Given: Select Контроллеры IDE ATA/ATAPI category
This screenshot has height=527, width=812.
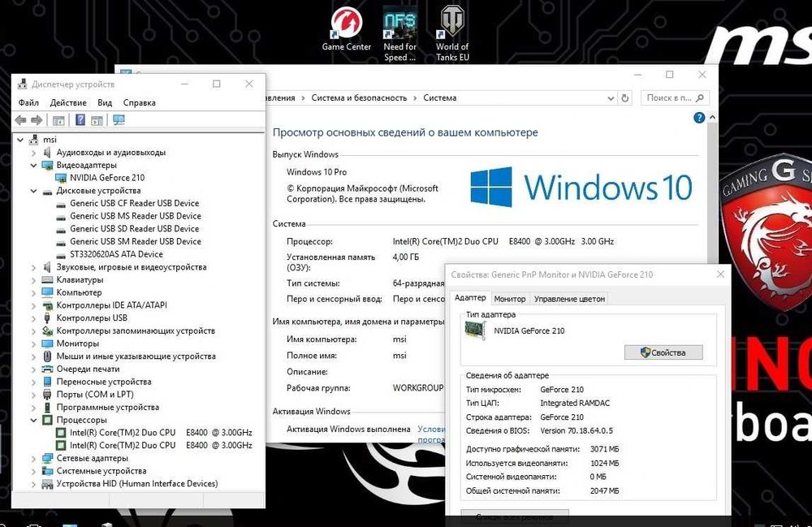Looking at the screenshot, I should point(111,305).
